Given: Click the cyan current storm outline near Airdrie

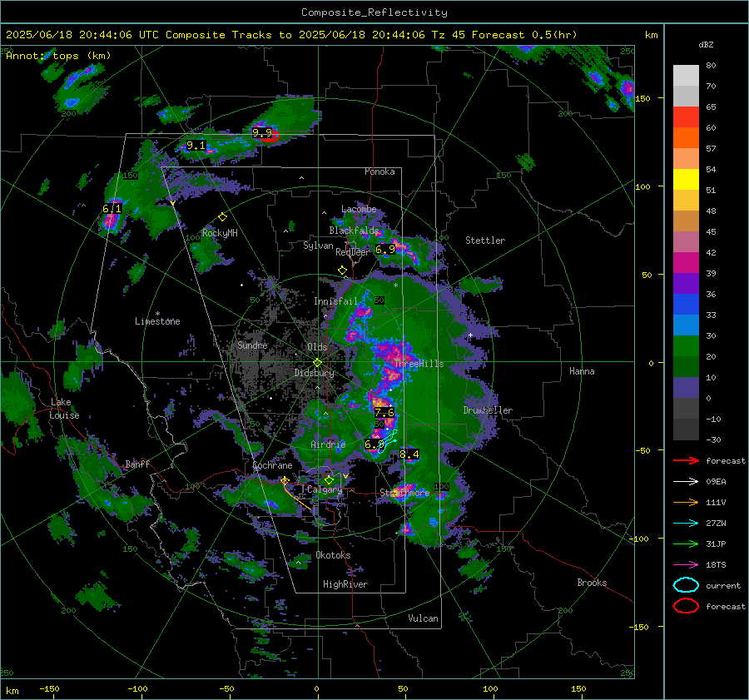Looking at the screenshot, I should (387, 442).
